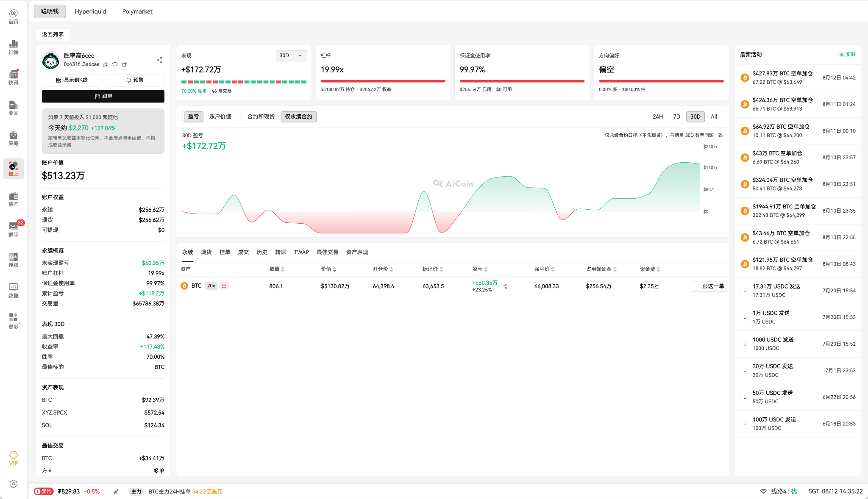Image resolution: width=868 pixels, height=499 pixels.
Task: Open the 行情 market sidebar icon
Action: [x=14, y=47]
